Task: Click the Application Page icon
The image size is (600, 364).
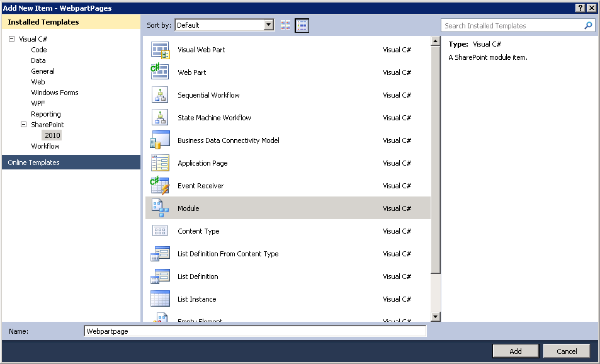Action: tap(160, 163)
